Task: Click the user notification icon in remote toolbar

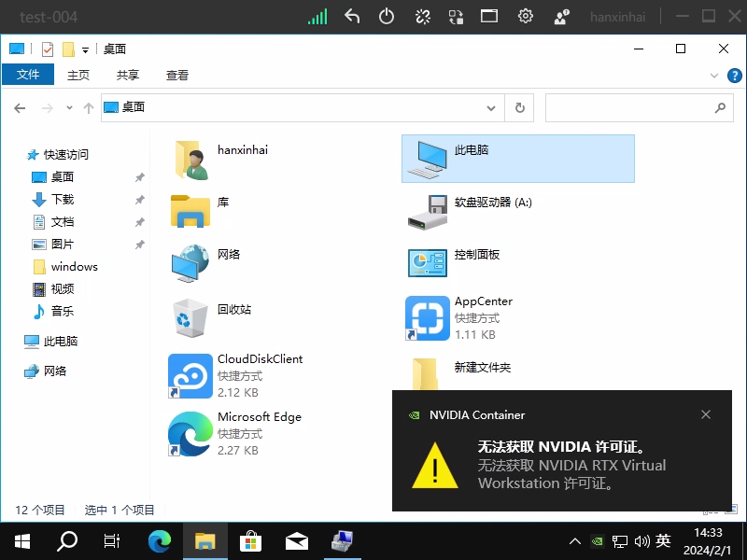Action: pyautogui.click(x=561, y=17)
